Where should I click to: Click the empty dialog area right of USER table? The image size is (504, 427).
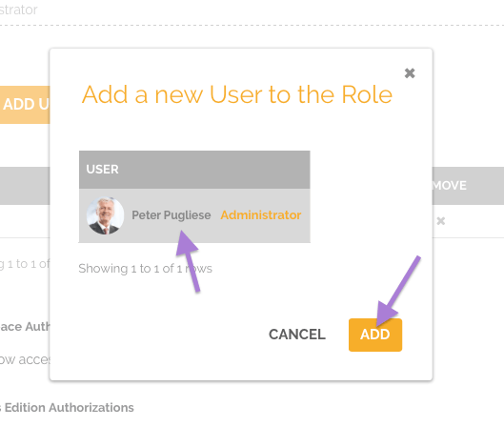(370, 196)
